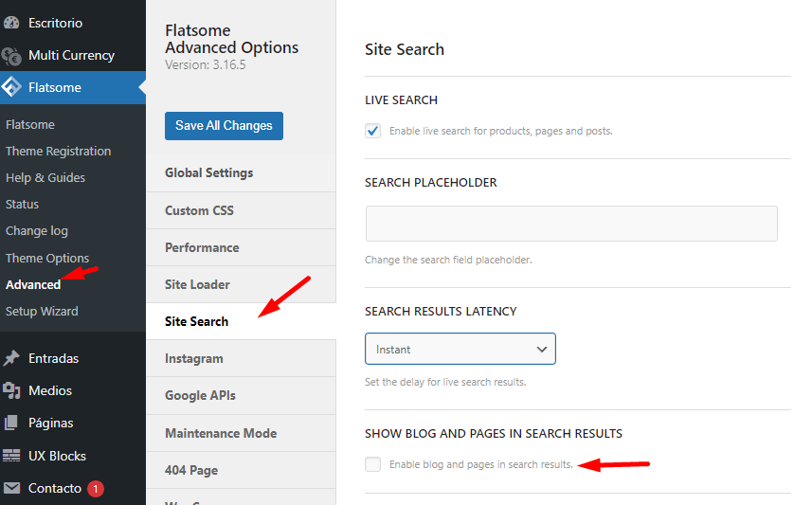This screenshot has height=505, width=812.
Task: Open the Advanced submenu item
Action: coord(33,284)
